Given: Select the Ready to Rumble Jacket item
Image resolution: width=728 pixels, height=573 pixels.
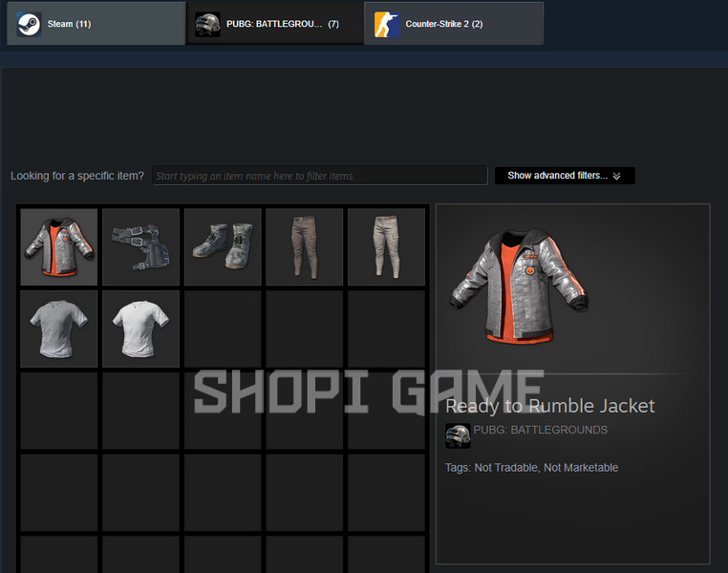Looking at the screenshot, I should [59, 246].
